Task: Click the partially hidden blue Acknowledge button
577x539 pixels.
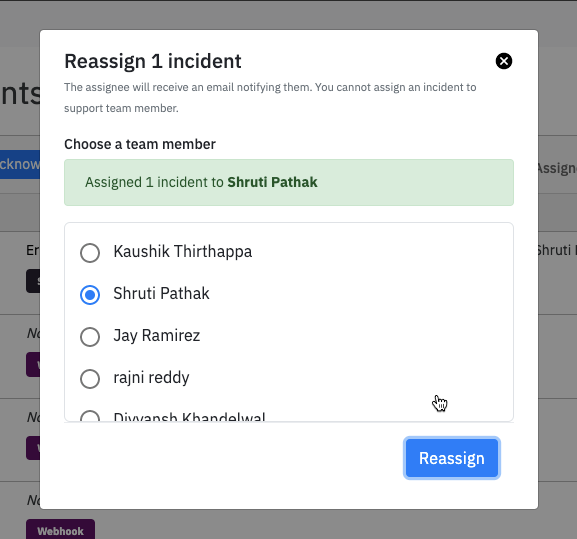Action: [20, 164]
